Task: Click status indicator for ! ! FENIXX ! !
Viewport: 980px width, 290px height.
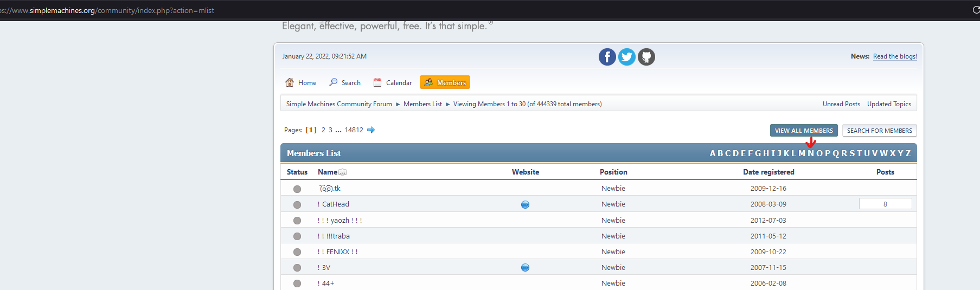Action: 297,252
